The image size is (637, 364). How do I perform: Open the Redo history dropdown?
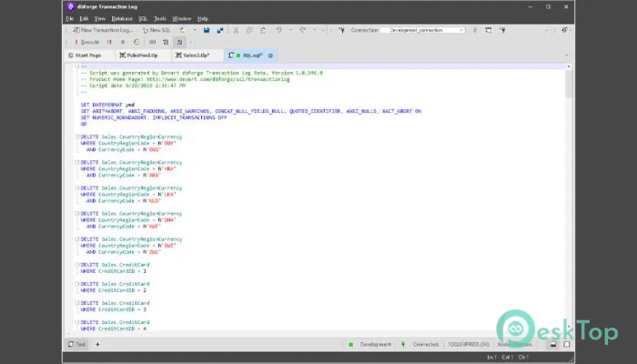[314, 30]
